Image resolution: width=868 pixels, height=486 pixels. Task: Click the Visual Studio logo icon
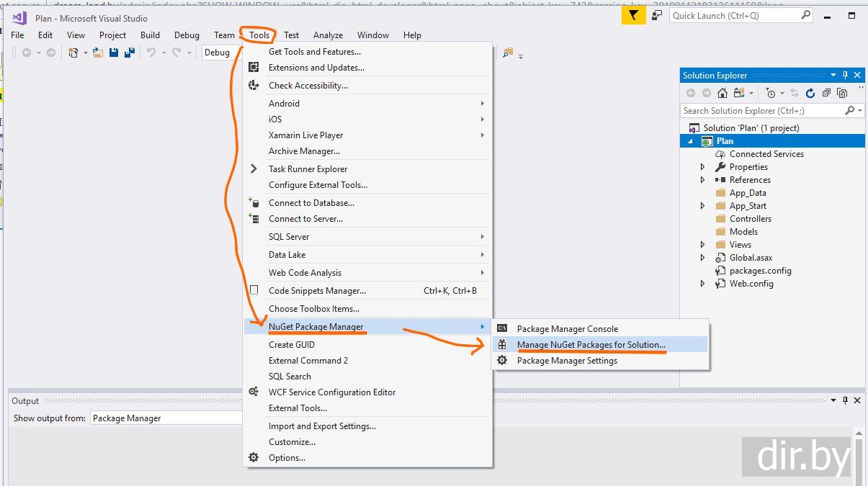click(x=19, y=18)
